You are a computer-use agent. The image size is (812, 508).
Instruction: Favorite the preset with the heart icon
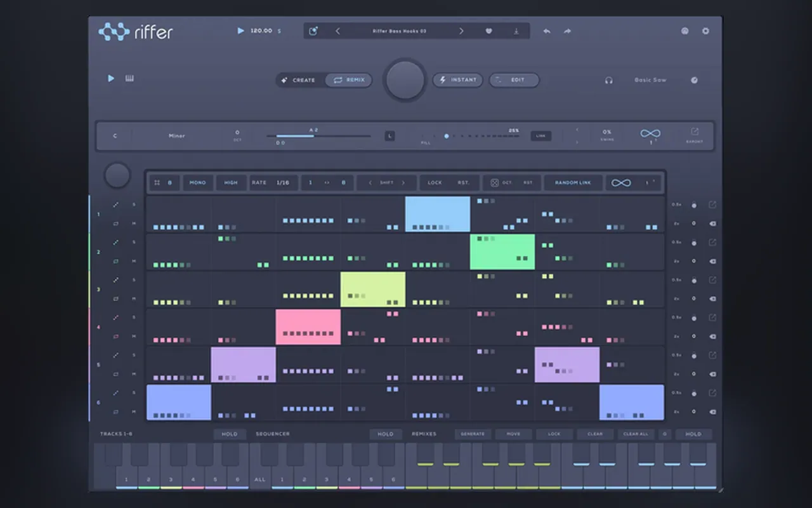pyautogui.click(x=488, y=31)
